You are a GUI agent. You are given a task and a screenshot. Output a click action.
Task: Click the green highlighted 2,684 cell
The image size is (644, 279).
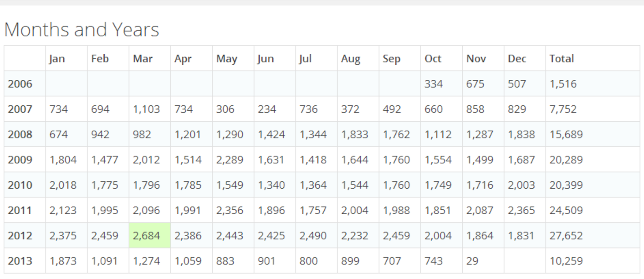(x=146, y=236)
